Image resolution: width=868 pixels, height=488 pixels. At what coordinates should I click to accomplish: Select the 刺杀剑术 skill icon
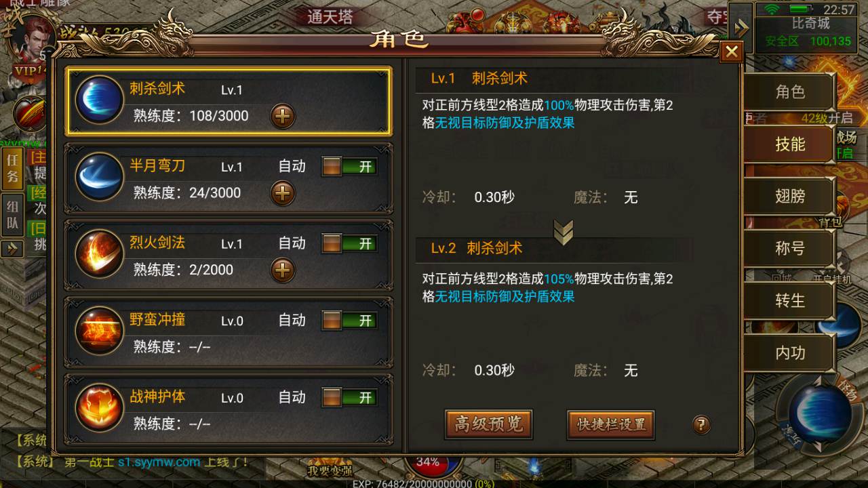coord(99,100)
